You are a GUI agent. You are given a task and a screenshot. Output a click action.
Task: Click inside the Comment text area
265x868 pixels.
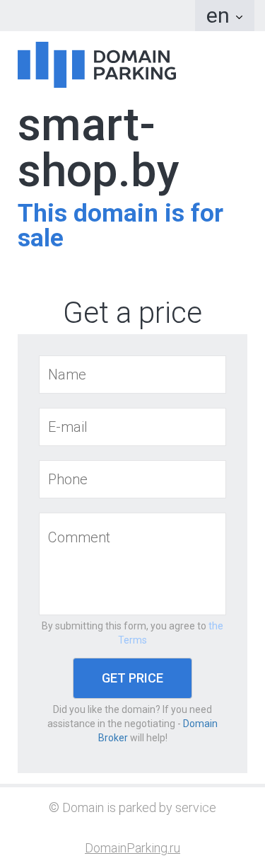pyautogui.click(x=132, y=564)
